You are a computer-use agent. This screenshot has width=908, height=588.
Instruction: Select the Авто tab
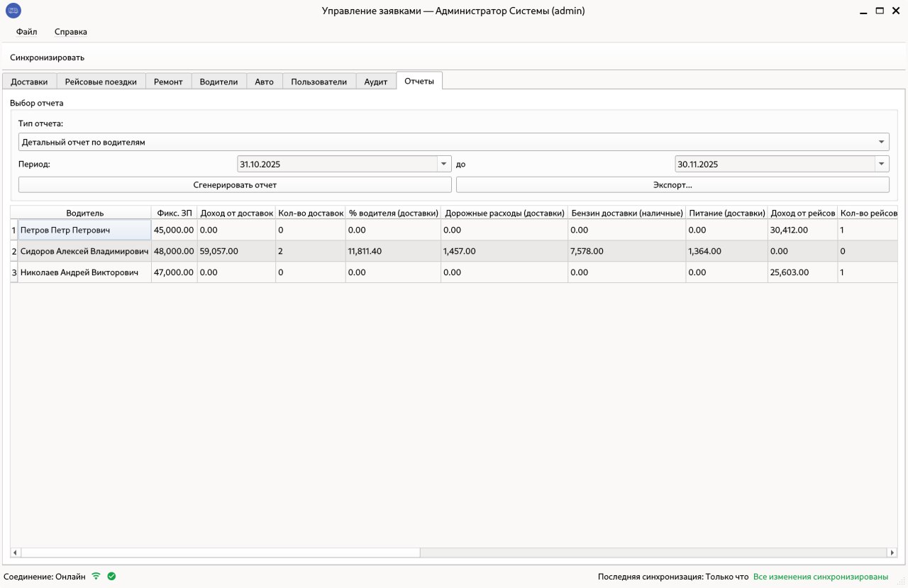[x=264, y=82]
